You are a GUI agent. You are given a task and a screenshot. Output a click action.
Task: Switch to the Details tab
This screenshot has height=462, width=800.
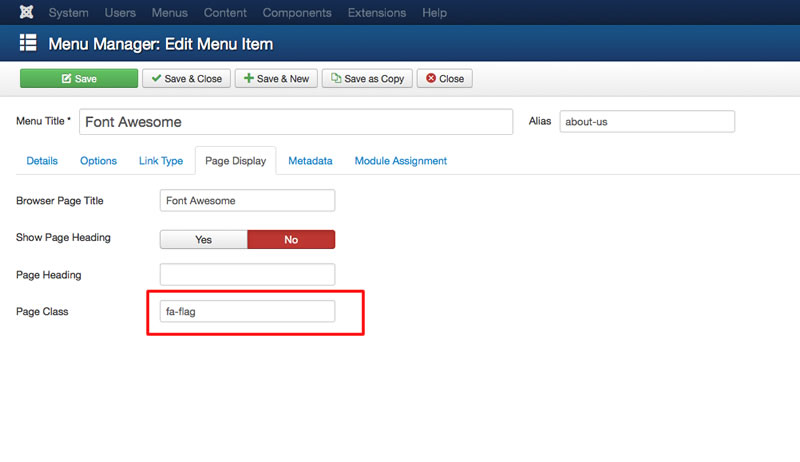pos(42,161)
